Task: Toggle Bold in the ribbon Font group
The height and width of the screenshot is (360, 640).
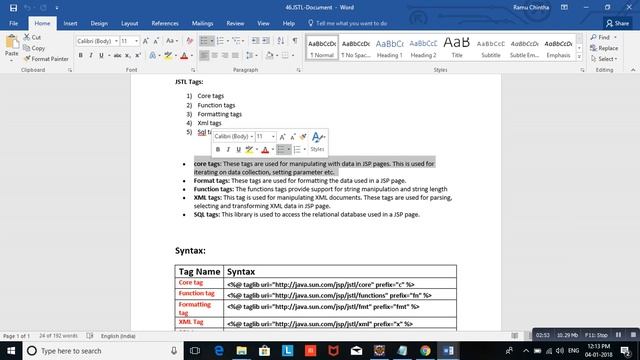Action: tap(80, 55)
